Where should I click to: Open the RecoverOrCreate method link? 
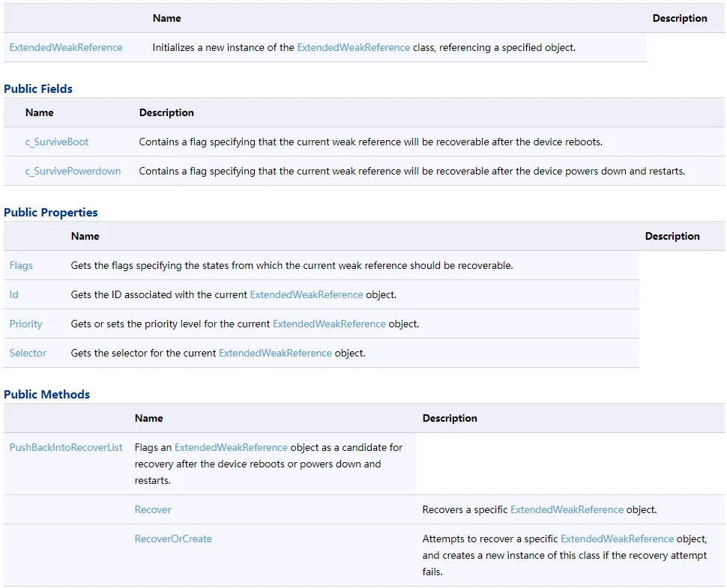pos(173,539)
